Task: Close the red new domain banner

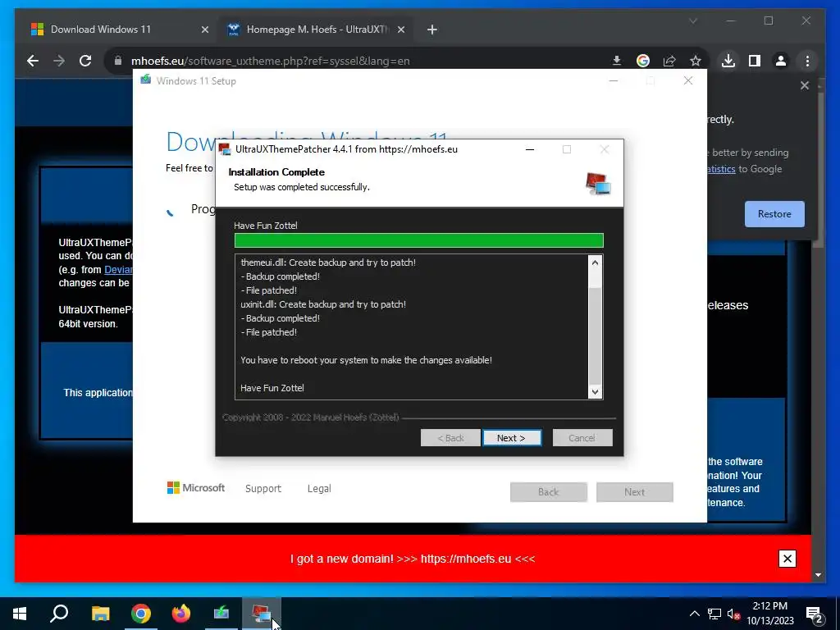Action: pyautogui.click(x=787, y=559)
